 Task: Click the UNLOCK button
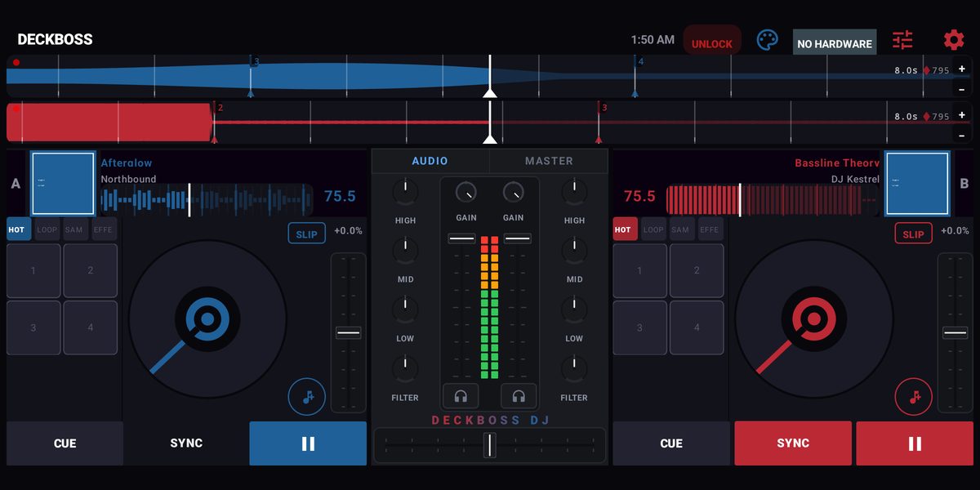pos(712,42)
